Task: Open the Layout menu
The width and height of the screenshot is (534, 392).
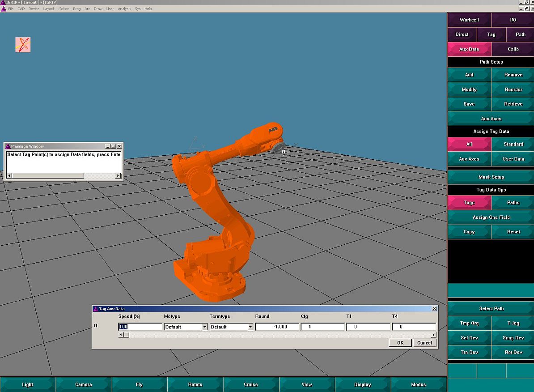Action: pos(49,9)
